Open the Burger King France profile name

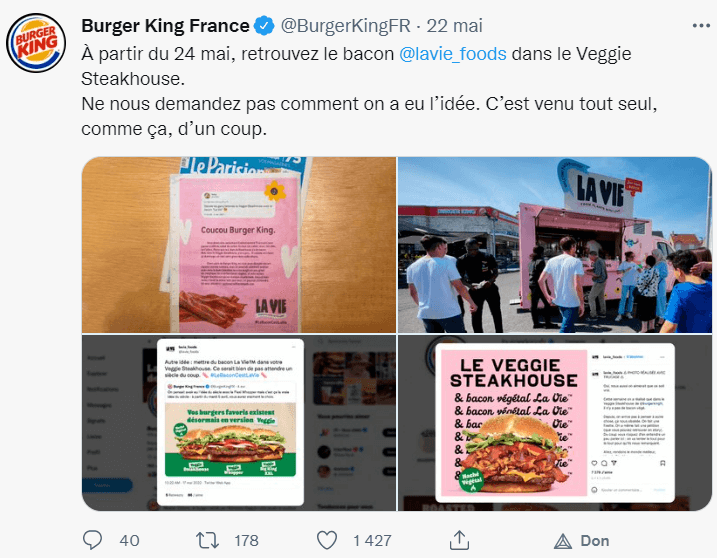(165, 26)
